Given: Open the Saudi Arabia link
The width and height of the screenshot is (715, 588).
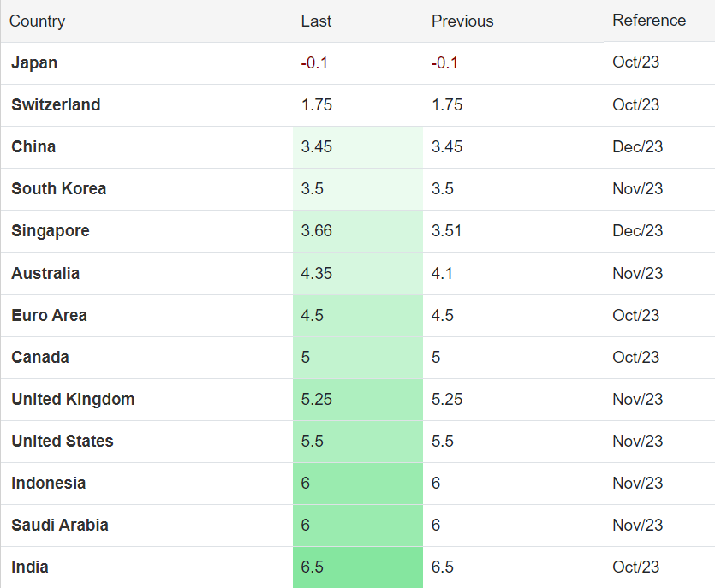Looking at the screenshot, I should (x=60, y=526).
